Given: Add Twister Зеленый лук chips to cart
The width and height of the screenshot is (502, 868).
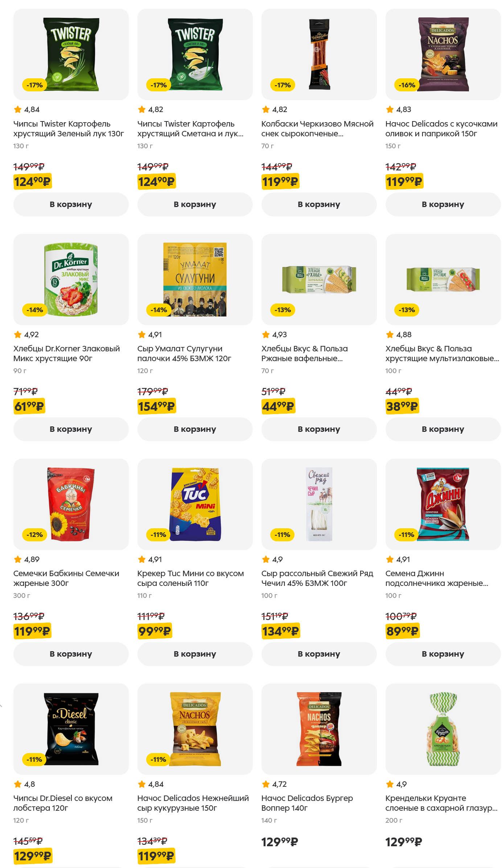Looking at the screenshot, I should [71, 204].
